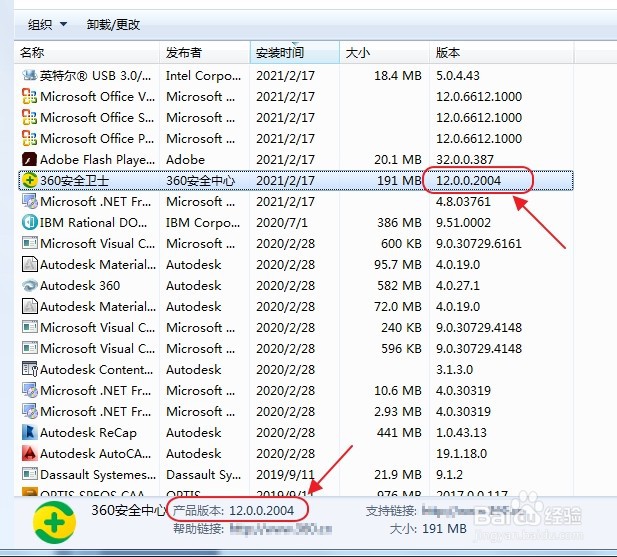The image size is (617, 557).
Task: Open the 组织 dropdown menu
Action: pyautogui.click(x=47, y=25)
